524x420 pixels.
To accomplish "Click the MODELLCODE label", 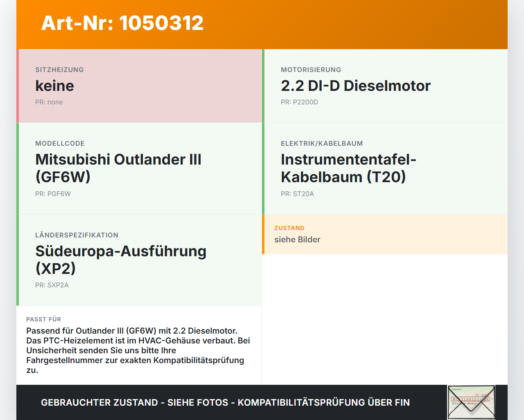I will pyautogui.click(x=60, y=143).
